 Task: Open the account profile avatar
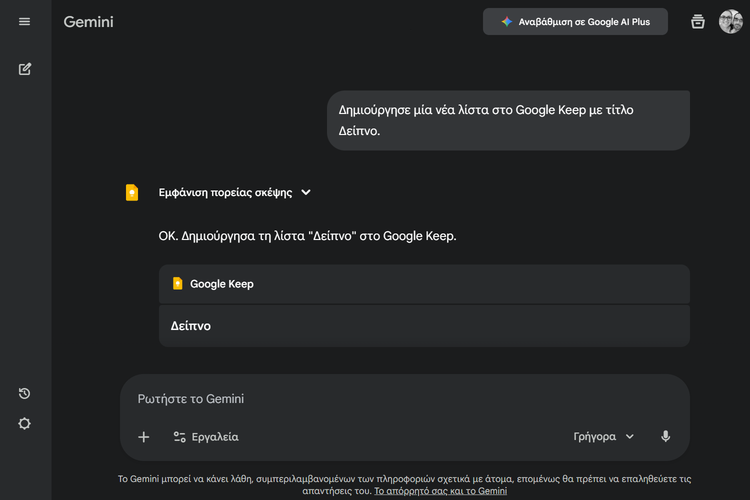pos(731,22)
